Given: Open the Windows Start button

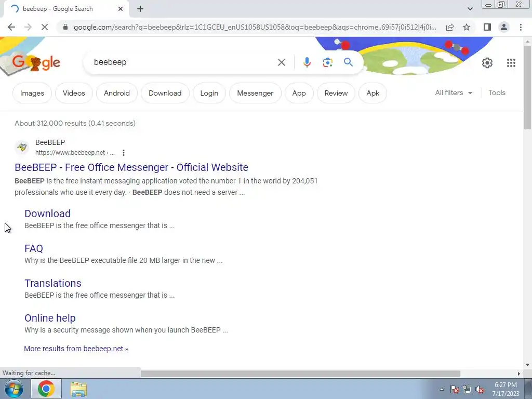Looking at the screenshot, I should [13, 389].
